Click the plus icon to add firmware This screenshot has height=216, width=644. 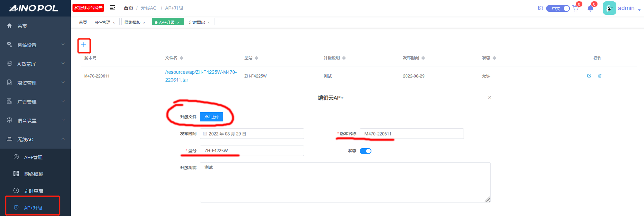84,45
